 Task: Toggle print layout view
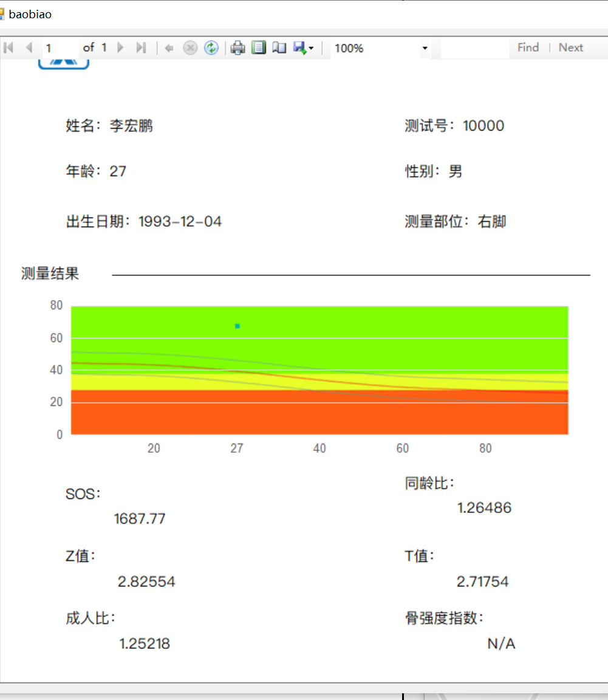(259, 48)
